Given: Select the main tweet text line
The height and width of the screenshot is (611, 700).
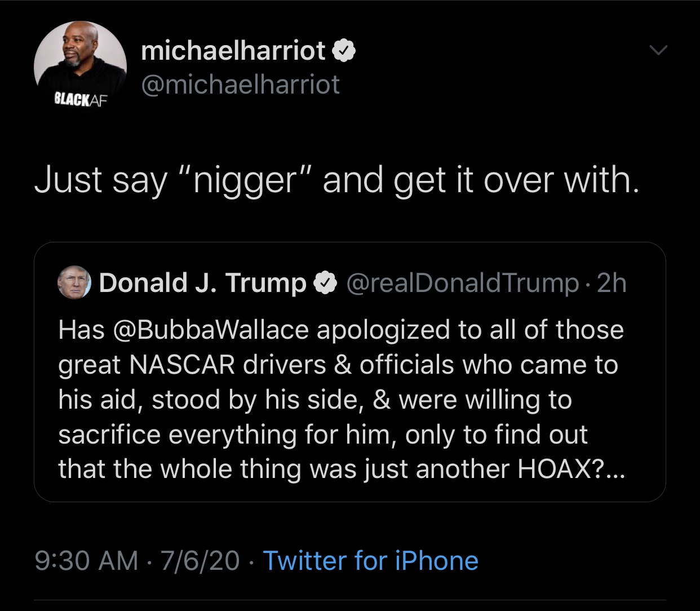Looking at the screenshot, I should 336,180.
